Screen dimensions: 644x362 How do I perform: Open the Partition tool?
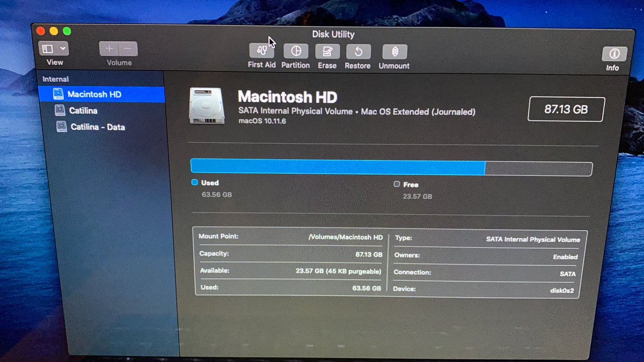pos(296,51)
